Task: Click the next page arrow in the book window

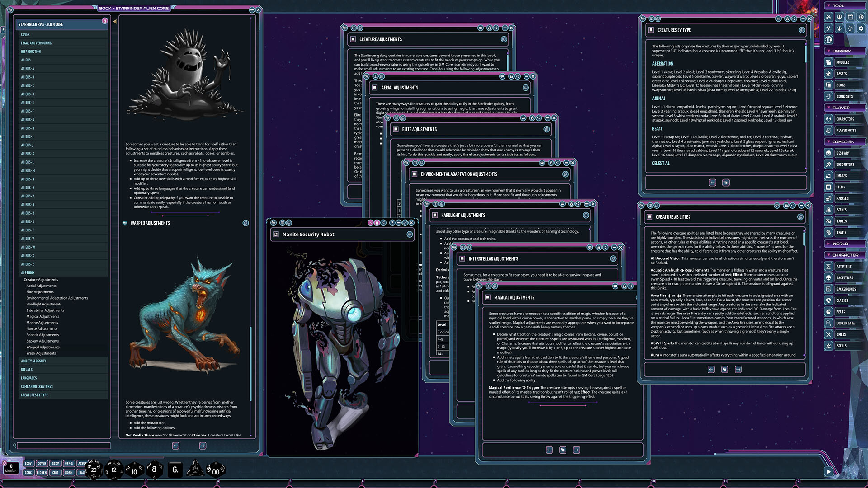Action: tap(202, 446)
